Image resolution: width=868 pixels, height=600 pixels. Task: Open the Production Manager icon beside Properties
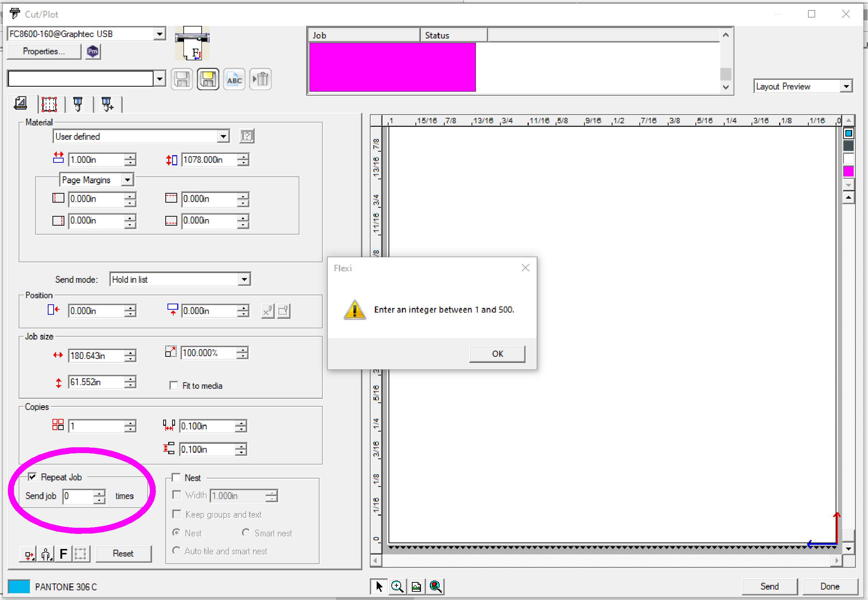(x=93, y=51)
